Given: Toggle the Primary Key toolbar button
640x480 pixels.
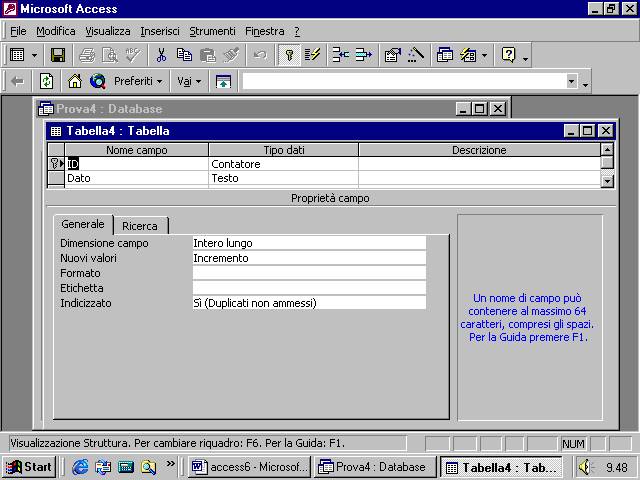Looking at the screenshot, I should pyautogui.click(x=289, y=55).
